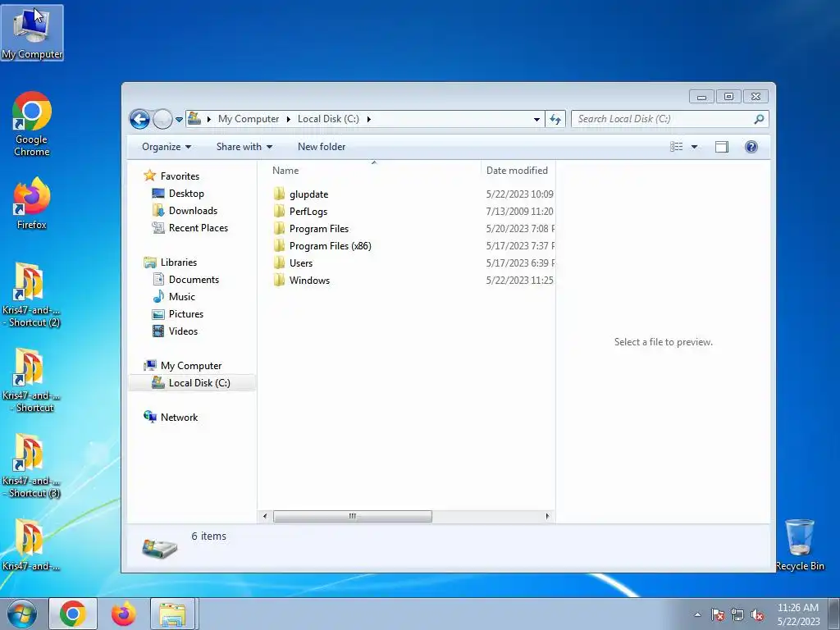The image size is (840, 630).
Task: Click the Action Center flag tray icon
Action: pyautogui.click(x=717, y=615)
